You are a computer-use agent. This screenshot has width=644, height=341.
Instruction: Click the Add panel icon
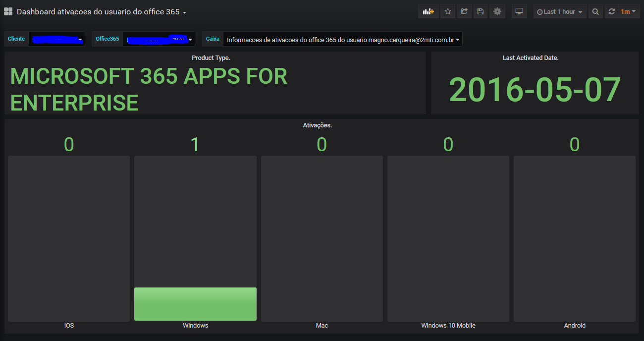429,11
